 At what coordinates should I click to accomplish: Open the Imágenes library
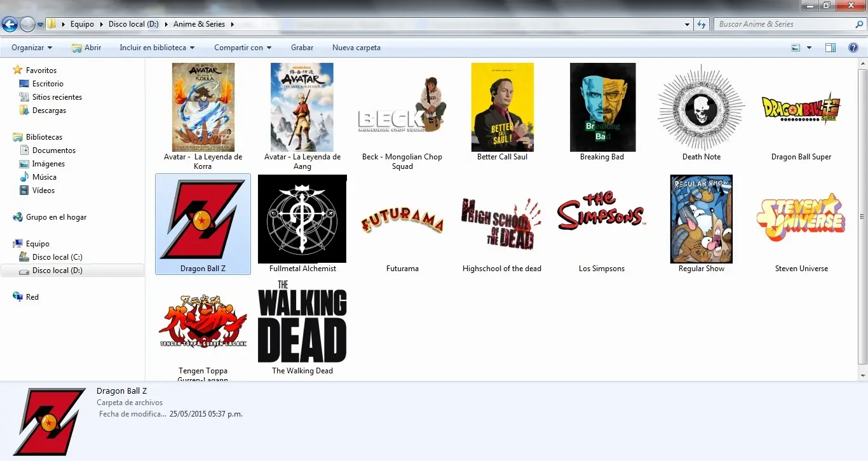(x=48, y=164)
